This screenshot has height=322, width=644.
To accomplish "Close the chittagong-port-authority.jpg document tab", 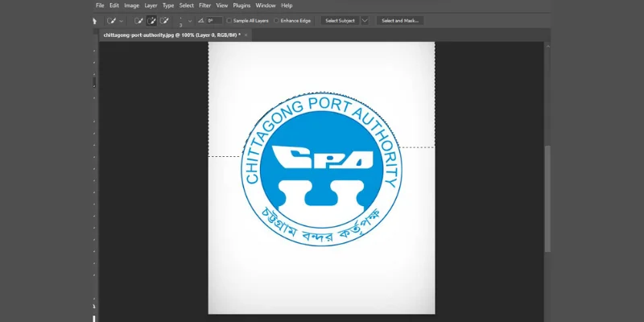I will [246, 35].
